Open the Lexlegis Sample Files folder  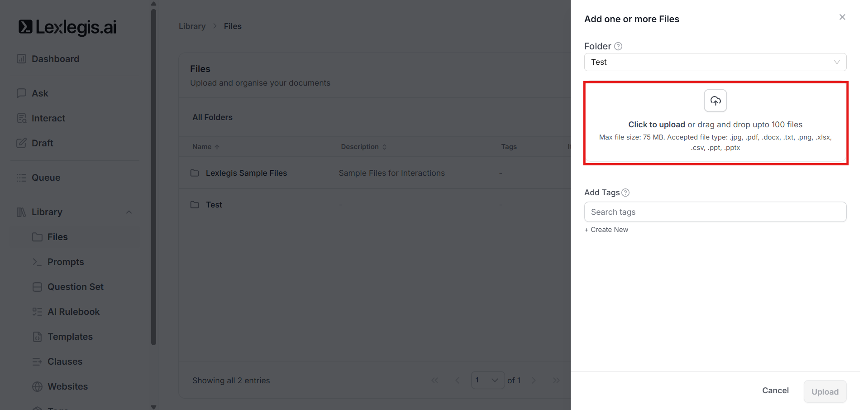coord(246,173)
